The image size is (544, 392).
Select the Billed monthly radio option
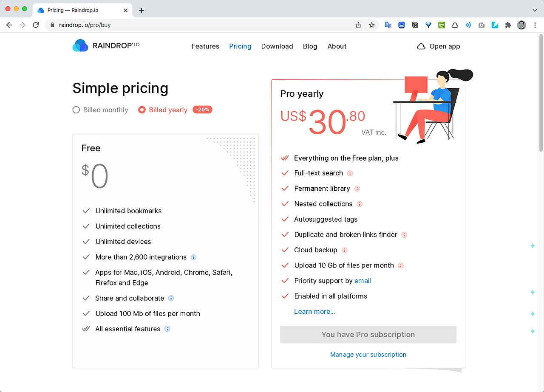(100, 110)
